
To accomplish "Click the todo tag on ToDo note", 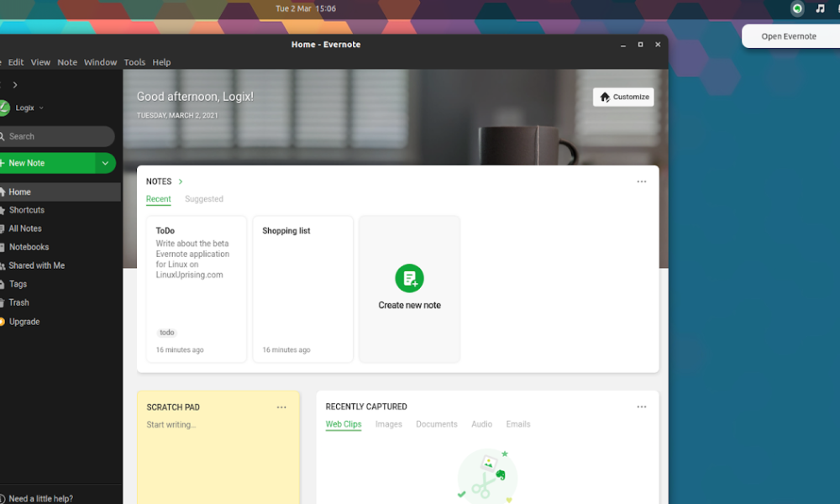I will click(x=166, y=333).
